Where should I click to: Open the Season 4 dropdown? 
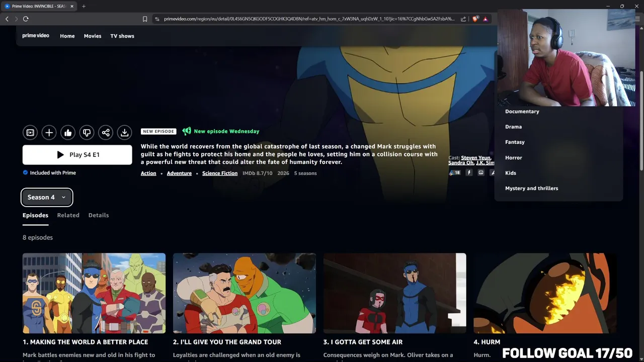[x=47, y=197]
